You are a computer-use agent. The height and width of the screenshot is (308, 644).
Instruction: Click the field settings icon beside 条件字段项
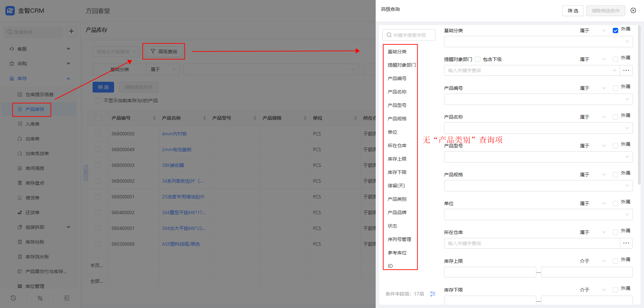[433, 294]
